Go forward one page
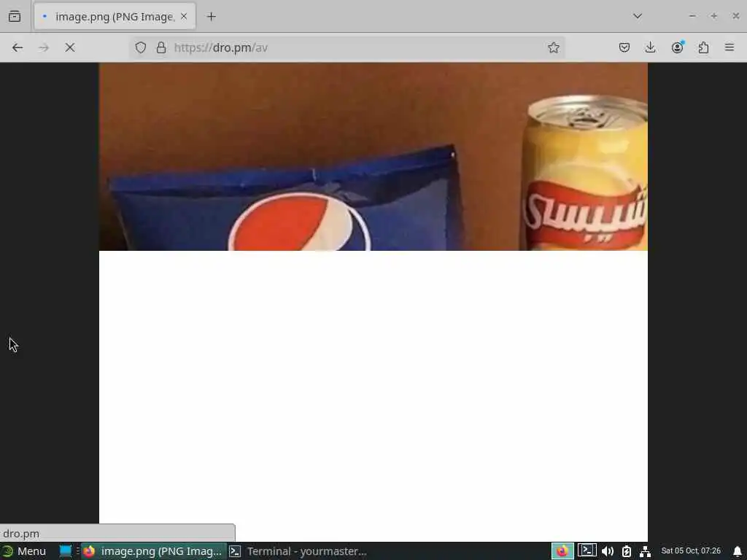 point(44,47)
